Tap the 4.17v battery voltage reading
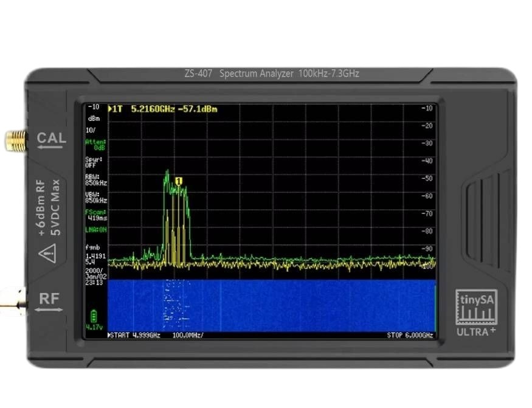The height and width of the screenshot is (408, 532). 94,327
